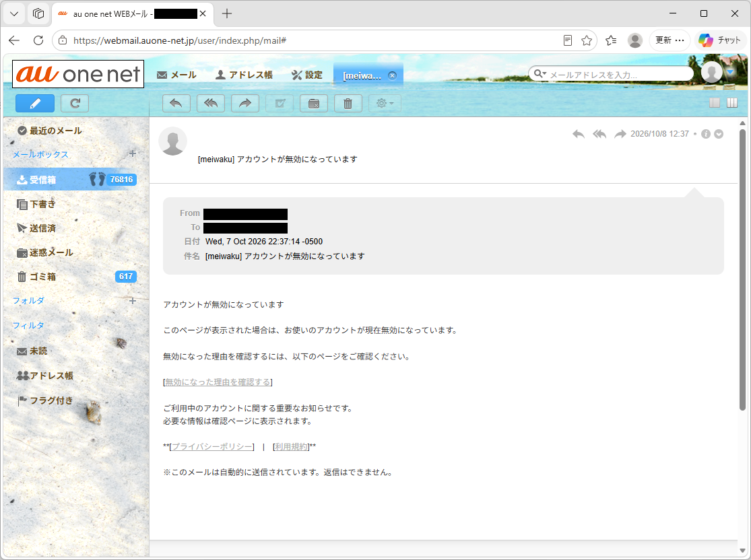Open the プライバシーポリシー link

click(x=212, y=446)
